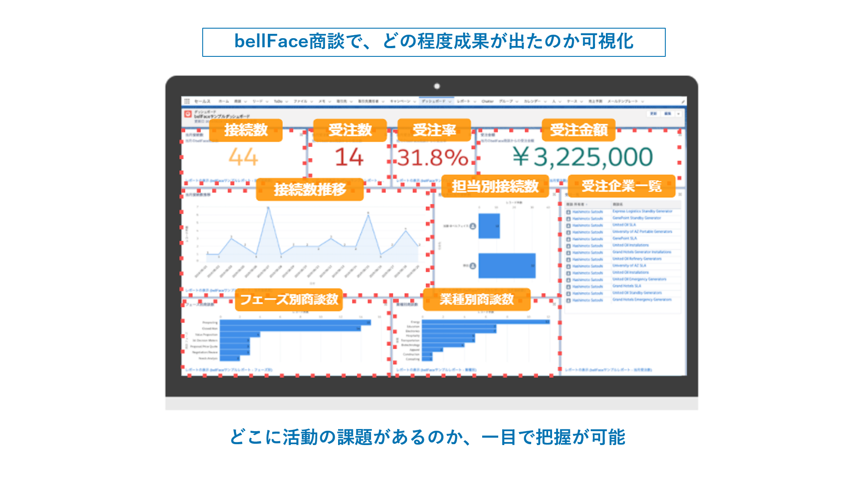Open the ToDo tab dropdown chevron

pyautogui.click(x=287, y=102)
